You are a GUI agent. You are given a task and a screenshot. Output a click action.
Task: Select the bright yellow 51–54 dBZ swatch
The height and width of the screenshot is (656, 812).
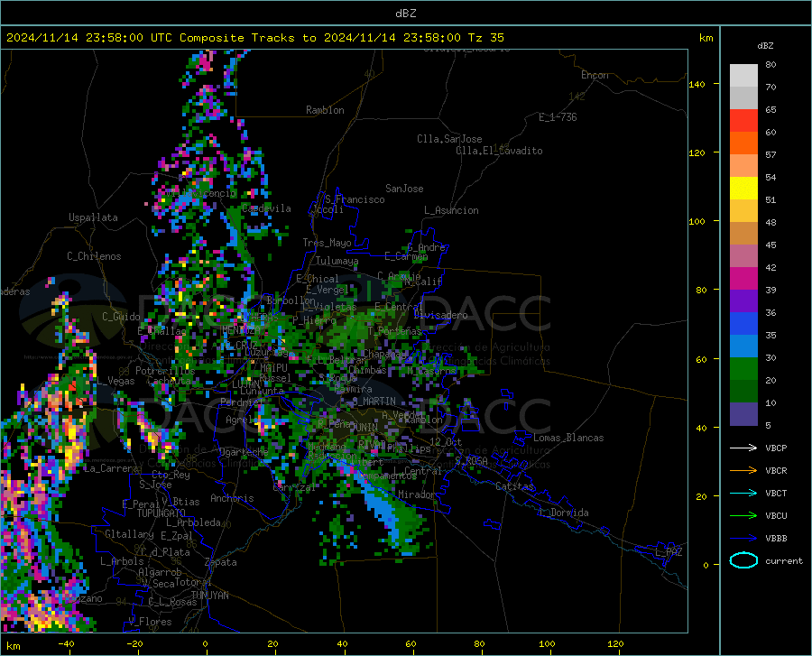(743, 189)
